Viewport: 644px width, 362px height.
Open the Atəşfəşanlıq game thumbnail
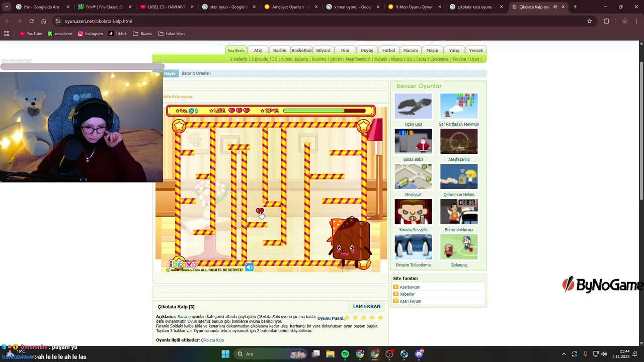click(459, 141)
